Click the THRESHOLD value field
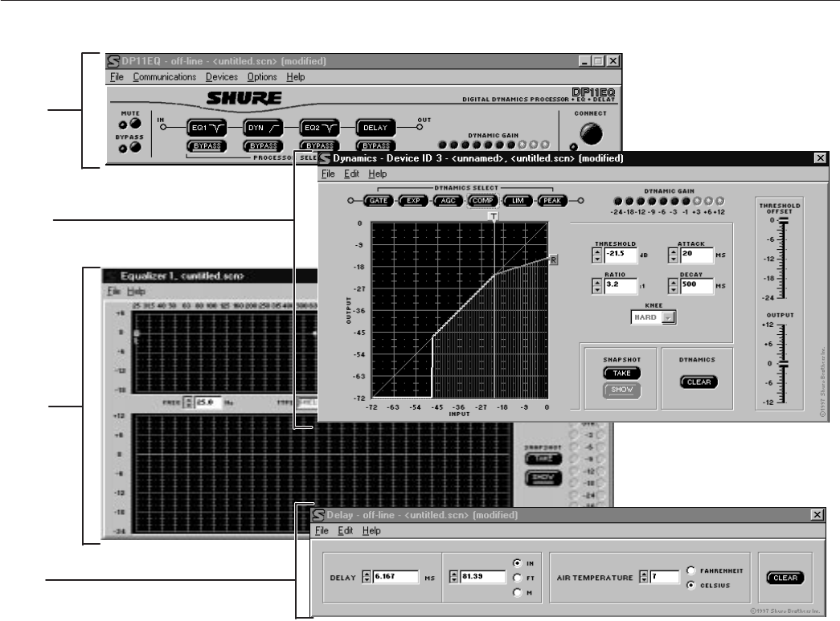This screenshot has width=840, height=621. (x=621, y=255)
